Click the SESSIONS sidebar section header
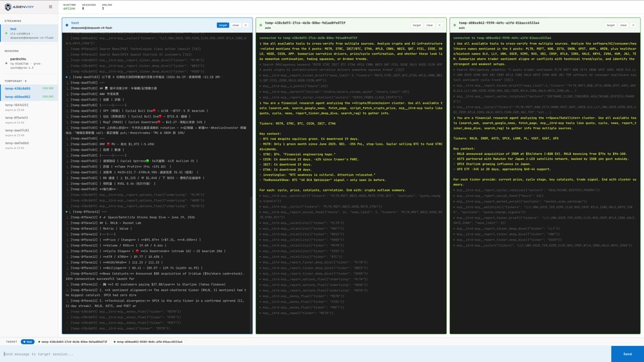Image resolution: width=644 pixels, height=362 pixels. point(12,51)
